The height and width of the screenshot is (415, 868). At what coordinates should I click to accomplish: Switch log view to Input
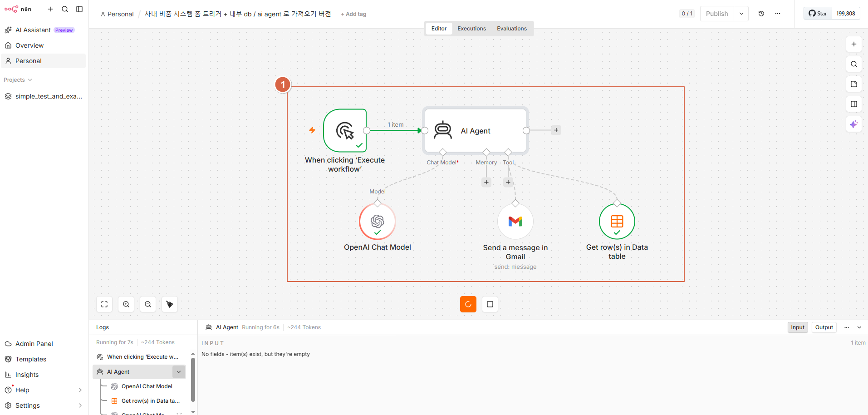(798, 327)
